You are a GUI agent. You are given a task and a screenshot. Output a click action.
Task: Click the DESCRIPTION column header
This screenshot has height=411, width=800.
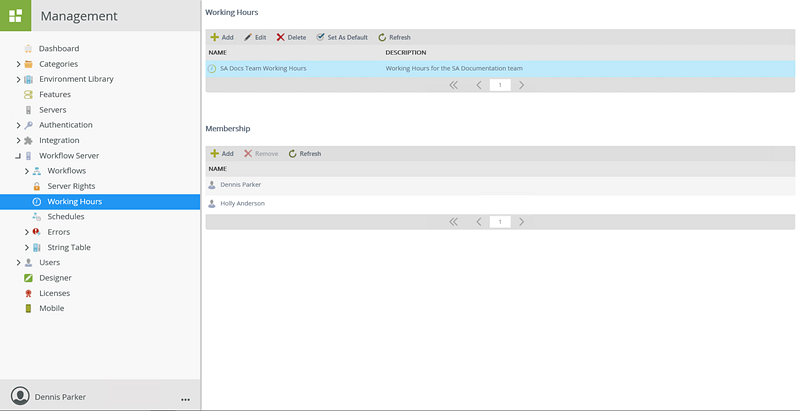point(406,53)
